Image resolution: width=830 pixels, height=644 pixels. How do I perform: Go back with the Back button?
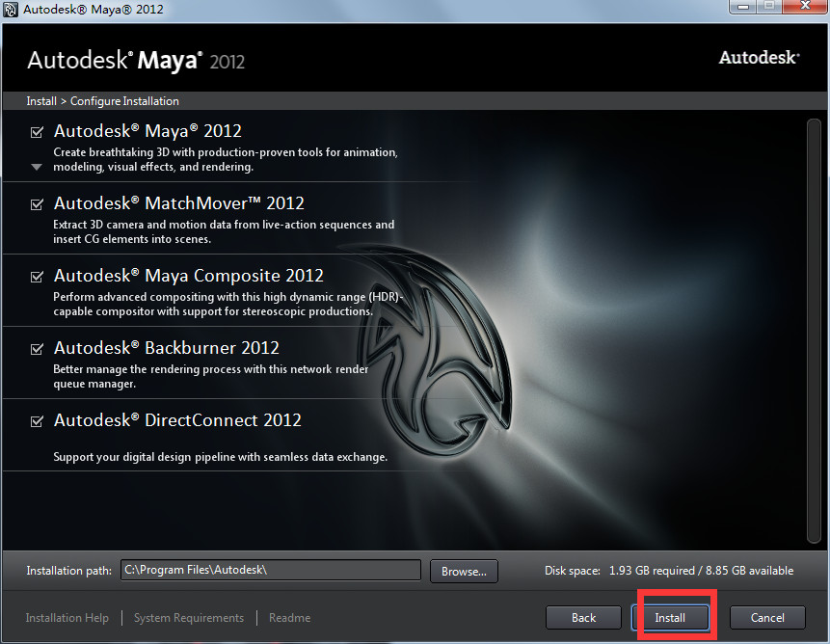click(583, 618)
